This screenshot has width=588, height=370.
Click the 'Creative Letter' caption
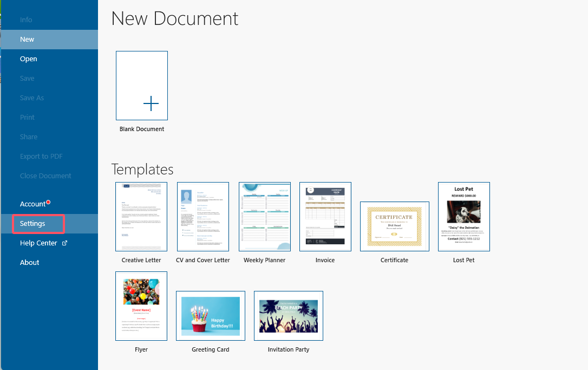[x=141, y=260]
